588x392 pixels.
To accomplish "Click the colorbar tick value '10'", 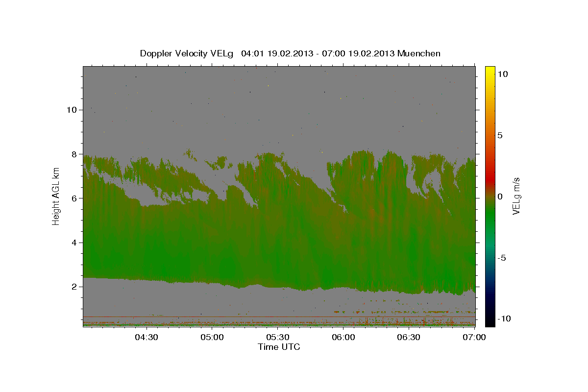I will tap(502, 74).
